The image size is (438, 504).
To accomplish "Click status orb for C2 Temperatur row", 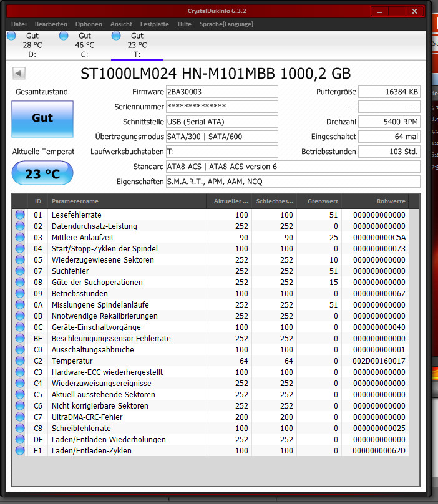I will coord(20,361).
